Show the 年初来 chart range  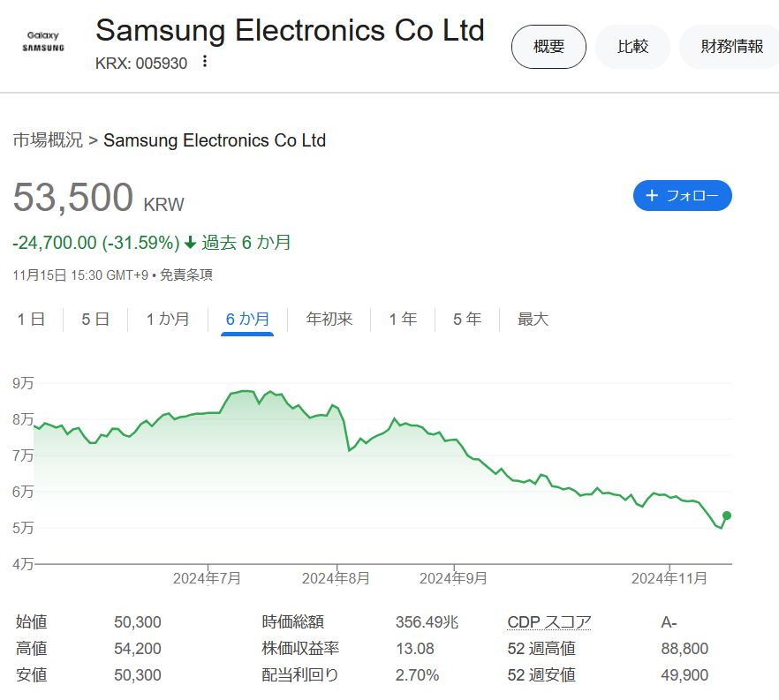(329, 320)
